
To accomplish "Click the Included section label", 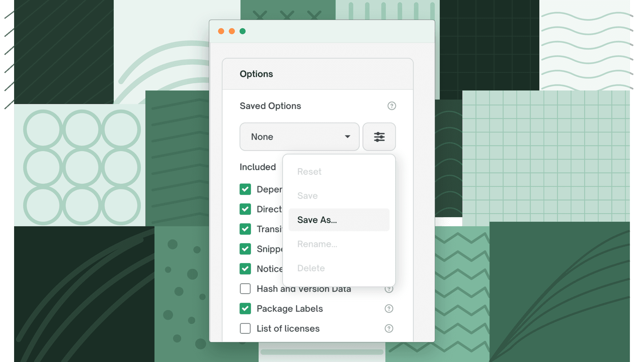I will (258, 167).
